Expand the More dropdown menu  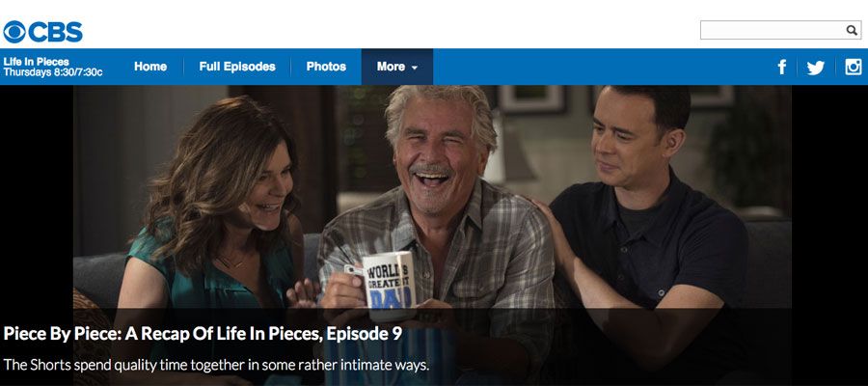point(397,67)
